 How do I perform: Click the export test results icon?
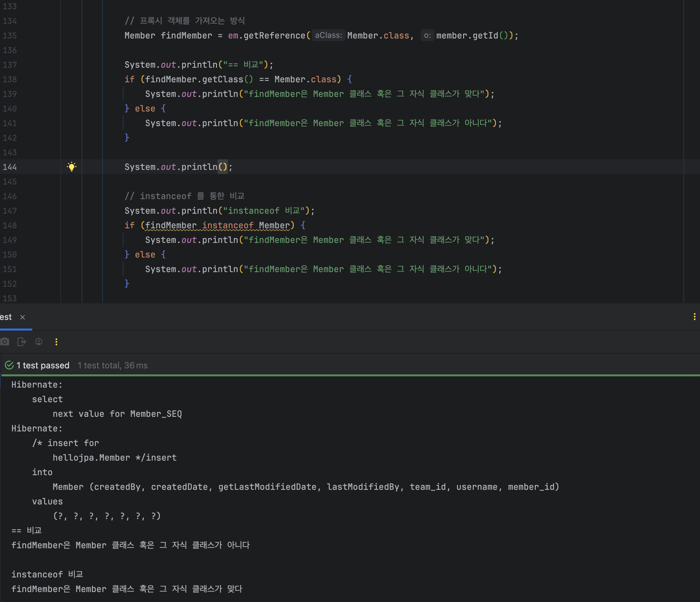point(22,342)
